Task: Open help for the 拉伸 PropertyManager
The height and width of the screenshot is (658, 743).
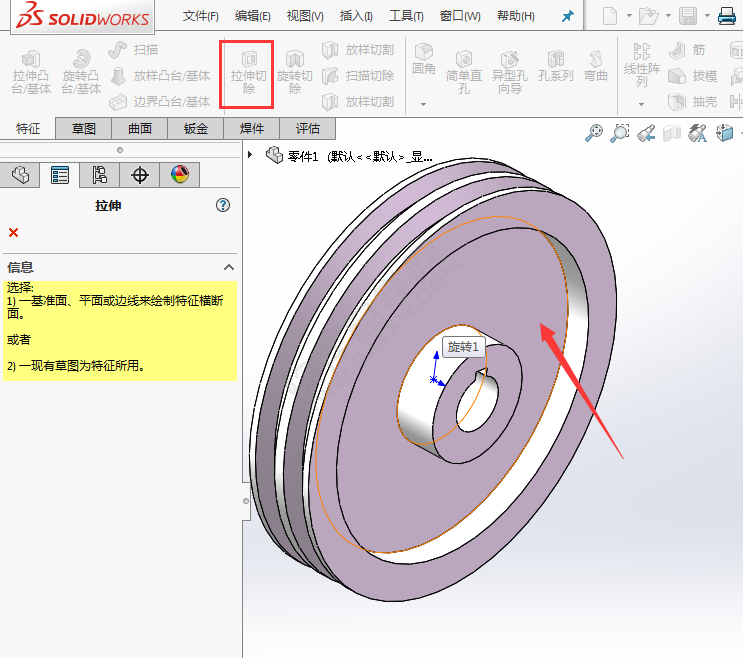Action: [x=223, y=205]
